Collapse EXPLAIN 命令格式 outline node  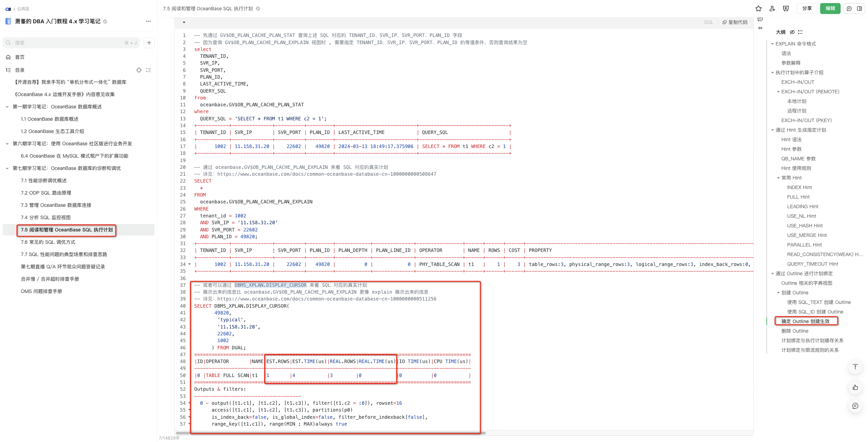point(773,44)
